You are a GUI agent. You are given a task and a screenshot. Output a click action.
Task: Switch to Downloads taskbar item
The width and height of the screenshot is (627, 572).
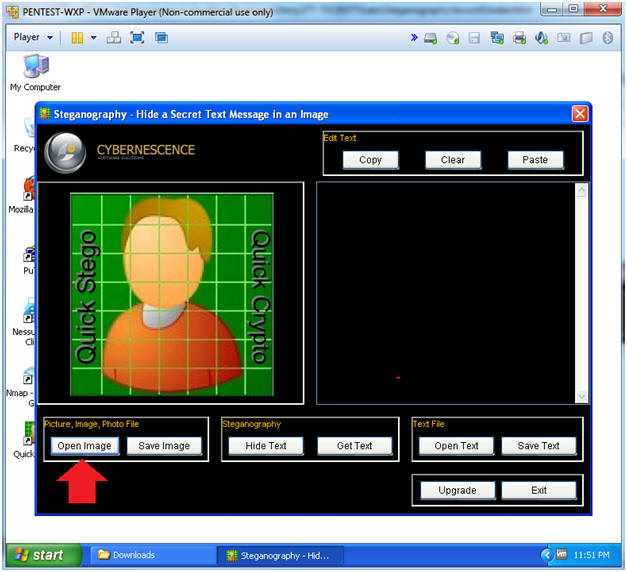152,555
